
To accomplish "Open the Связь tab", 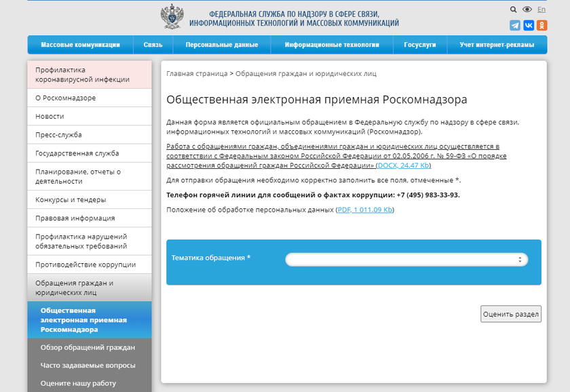I will (x=153, y=44).
